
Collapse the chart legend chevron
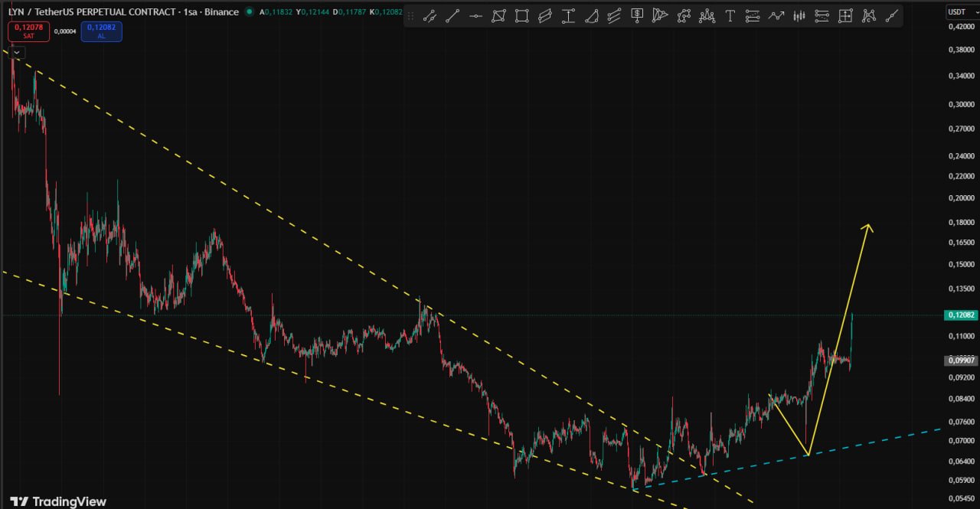(x=17, y=53)
